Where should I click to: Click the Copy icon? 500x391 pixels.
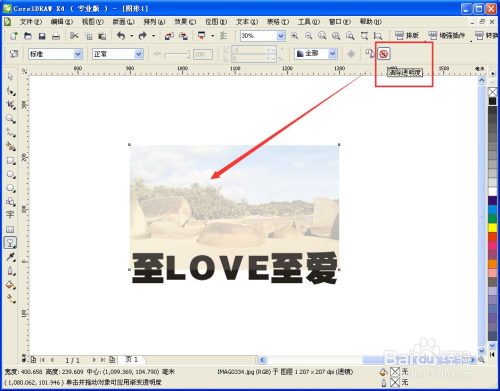click(89, 36)
